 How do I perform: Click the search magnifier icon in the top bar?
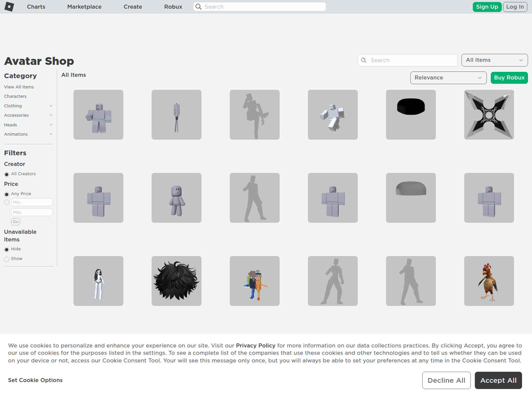pyautogui.click(x=199, y=6)
